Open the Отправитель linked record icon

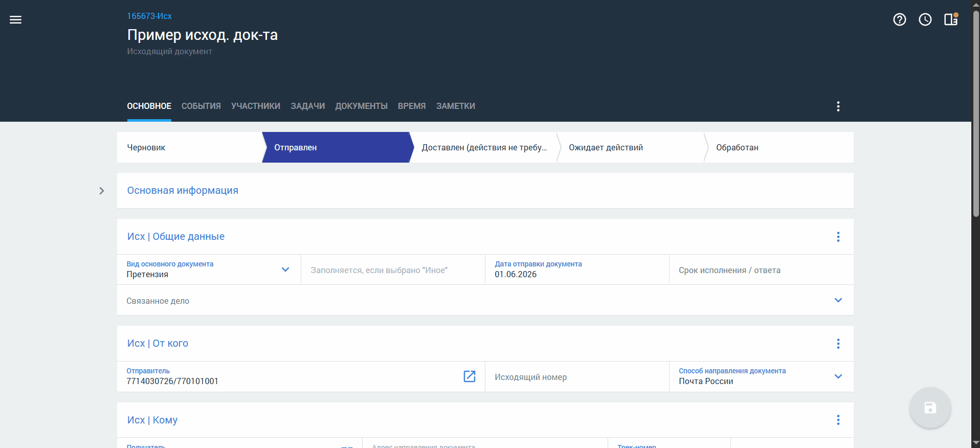tap(470, 376)
